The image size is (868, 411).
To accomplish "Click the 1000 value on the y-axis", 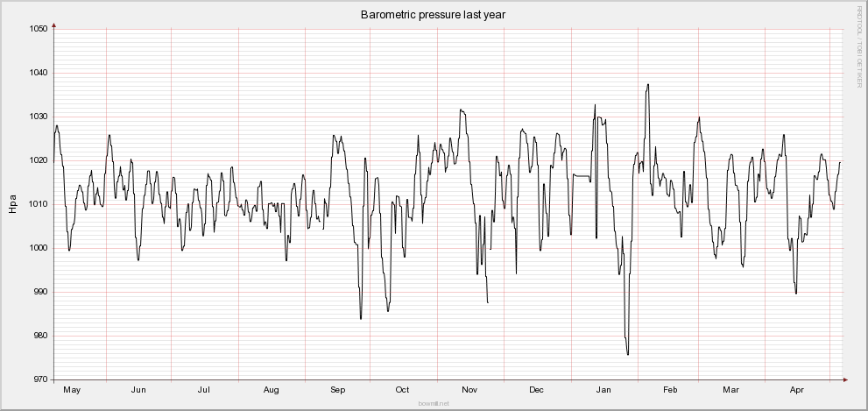I will point(36,248).
